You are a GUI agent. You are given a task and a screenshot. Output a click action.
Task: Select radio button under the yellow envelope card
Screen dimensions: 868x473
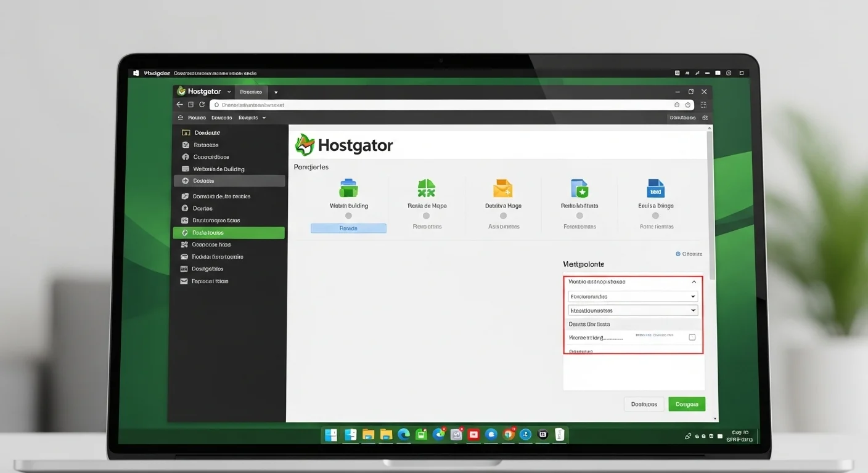[x=503, y=216]
